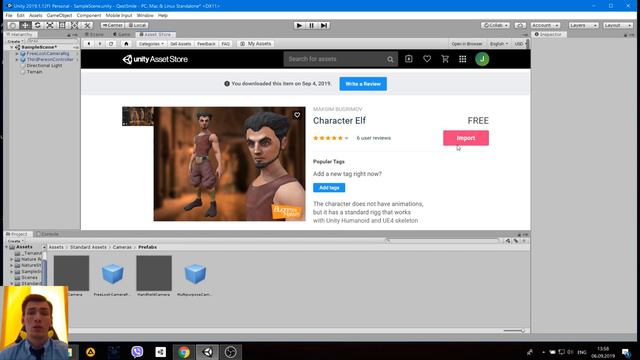Expand the FreeLookCameraRig object
This screenshot has height=360, width=640.
click(x=17, y=53)
